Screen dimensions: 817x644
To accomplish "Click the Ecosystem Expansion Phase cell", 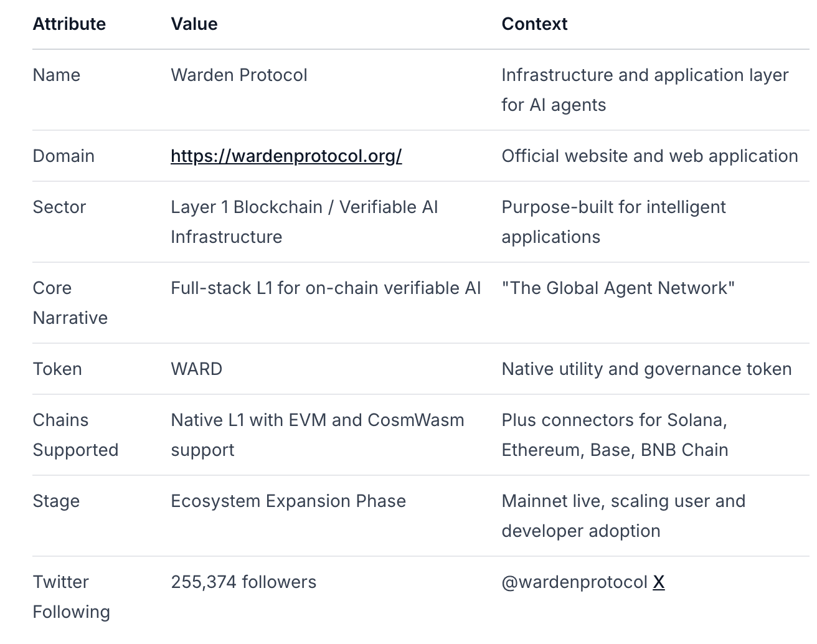I will (288, 501).
